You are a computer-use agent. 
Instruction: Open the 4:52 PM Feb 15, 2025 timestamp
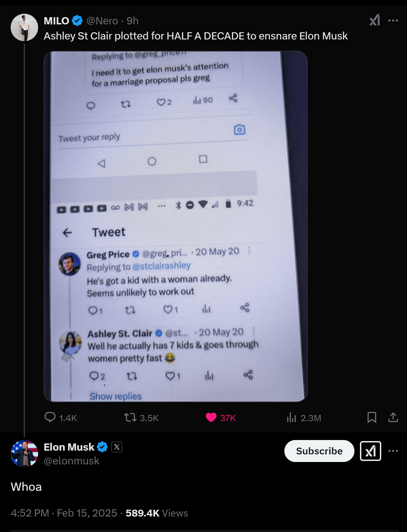64,513
